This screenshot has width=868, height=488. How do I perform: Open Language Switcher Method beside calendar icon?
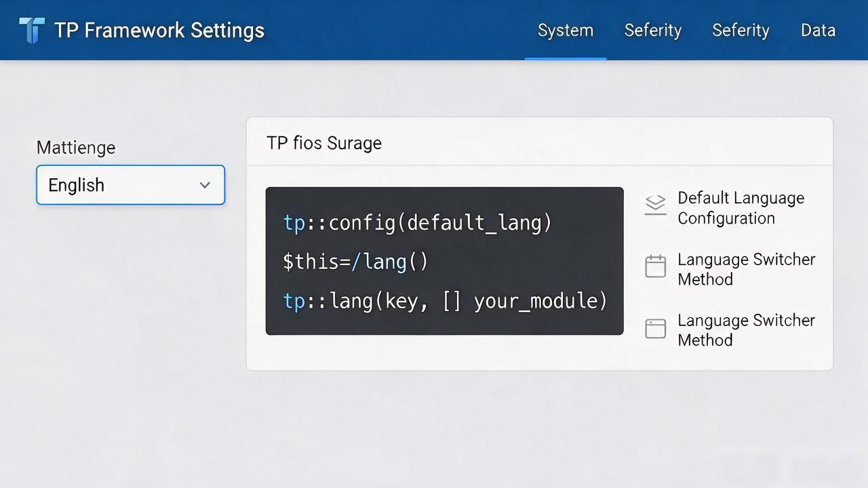coord(747,269)
